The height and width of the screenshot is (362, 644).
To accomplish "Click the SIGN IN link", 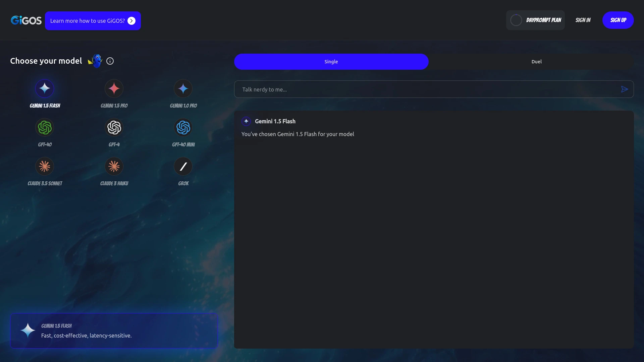I will (583, 20).
